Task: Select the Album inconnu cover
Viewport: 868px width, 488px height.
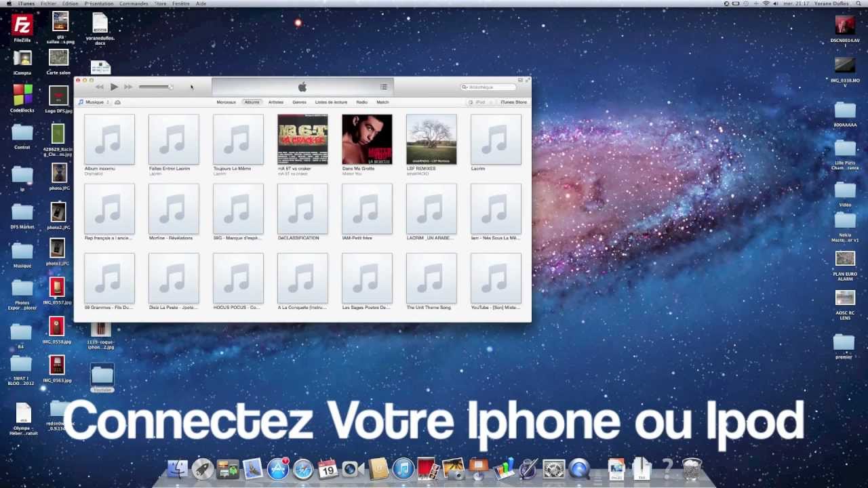Action: (x=109, y=139)
